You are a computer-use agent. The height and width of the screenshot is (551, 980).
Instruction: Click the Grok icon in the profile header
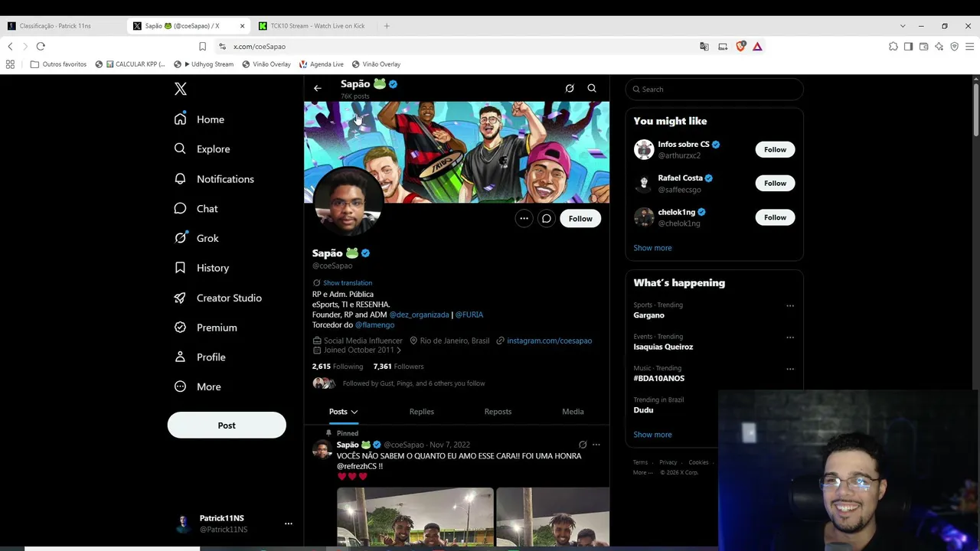[570, 88]
